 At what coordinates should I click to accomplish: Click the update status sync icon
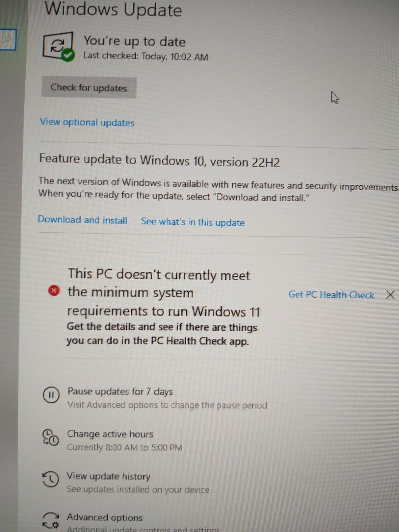(57, 46)
